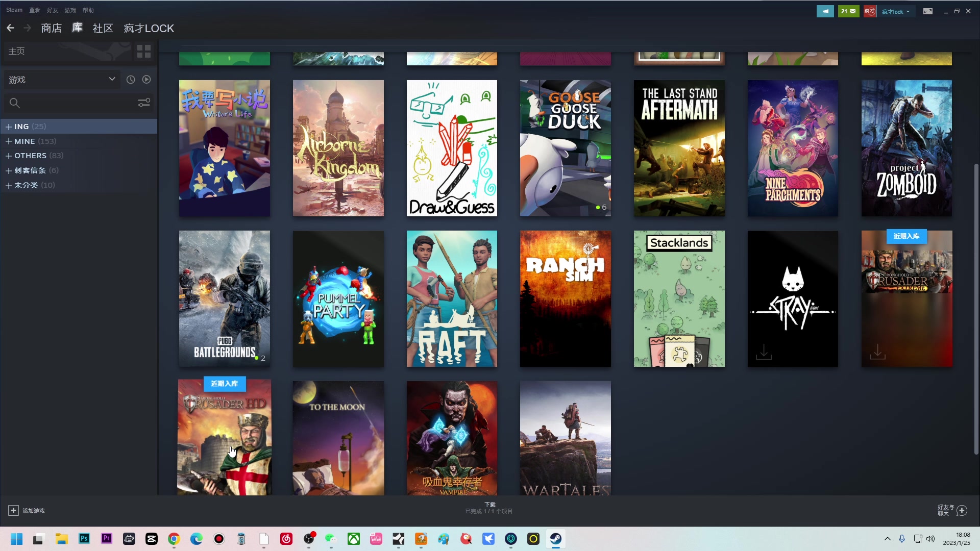Click the forward navigation arrow
The width and height of the screenshot is (980, 551).
28,28
